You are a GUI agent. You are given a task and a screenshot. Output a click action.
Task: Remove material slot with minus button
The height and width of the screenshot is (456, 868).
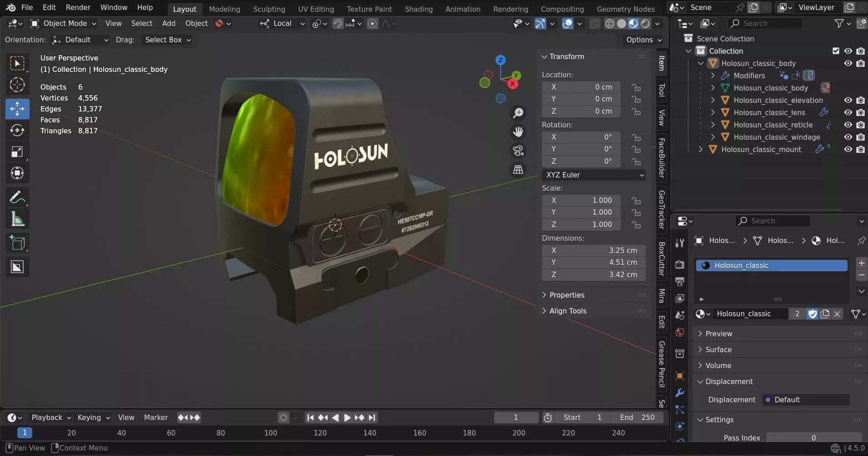[x=861, y=275]
